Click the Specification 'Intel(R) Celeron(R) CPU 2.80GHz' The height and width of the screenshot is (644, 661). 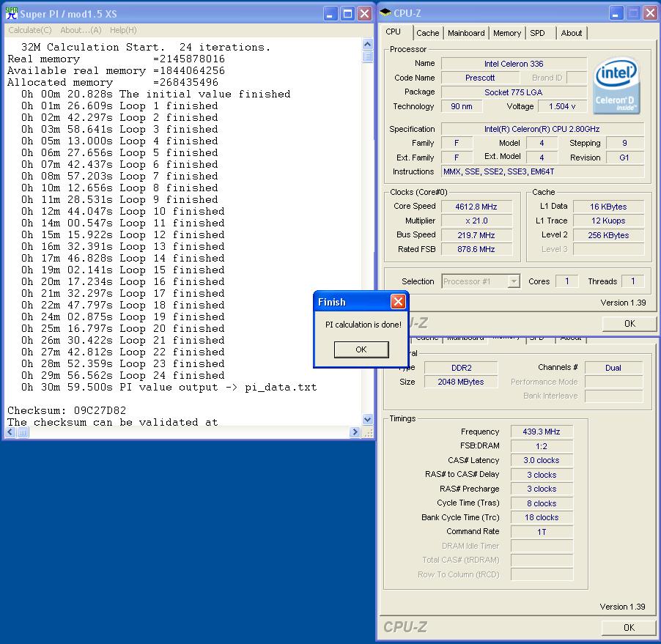[542, 129]
